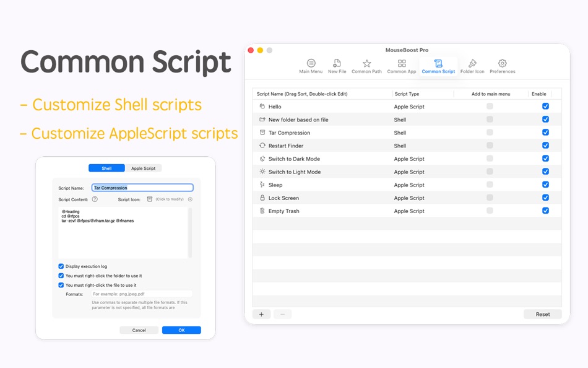Click the Lock Screen padlock icon
Screen dimensions: 588x368
[262, 198]
